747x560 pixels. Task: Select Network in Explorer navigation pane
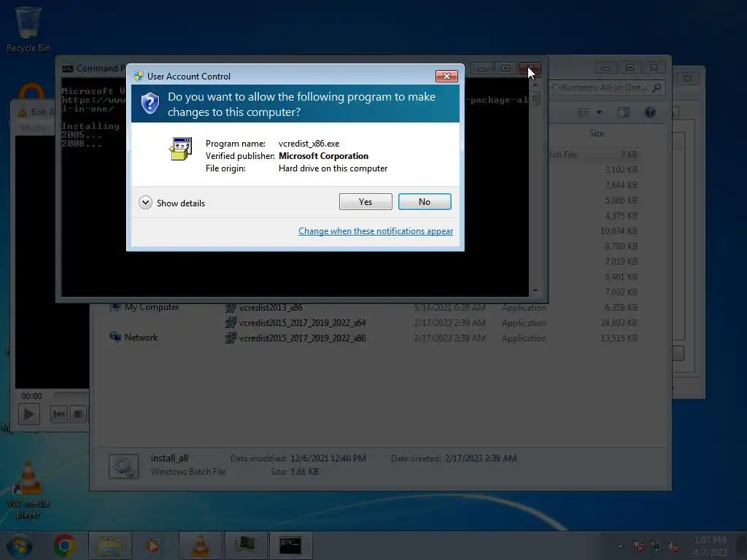click(x=141, y=337)
